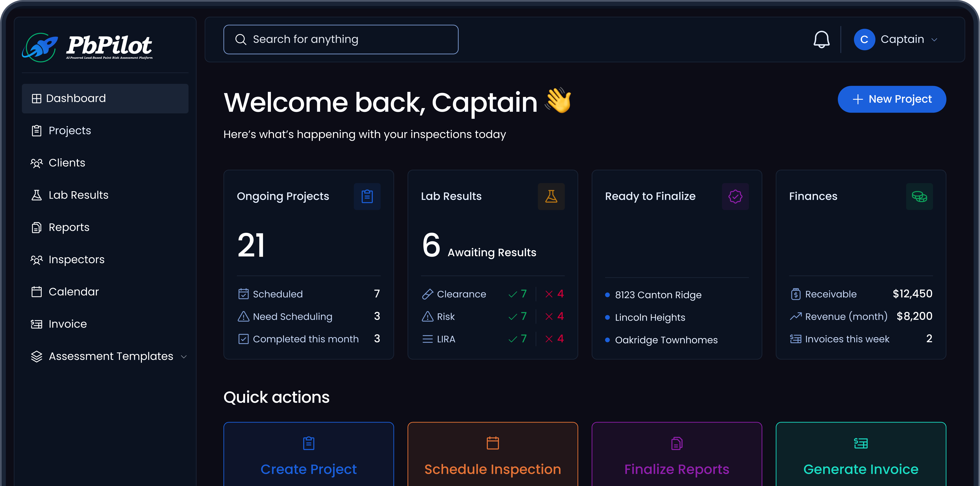Open the notification bell
980x486 pixels.
[821, 39]
